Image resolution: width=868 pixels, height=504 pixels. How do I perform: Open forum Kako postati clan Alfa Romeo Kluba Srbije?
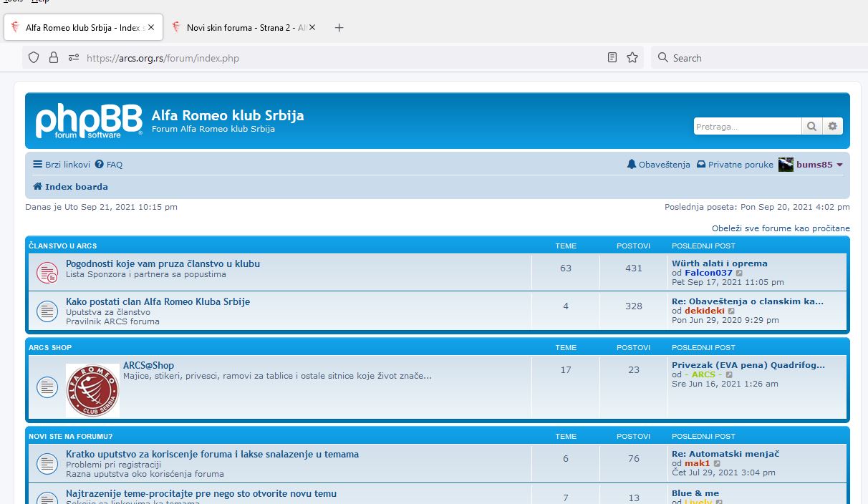pos(158,302)
